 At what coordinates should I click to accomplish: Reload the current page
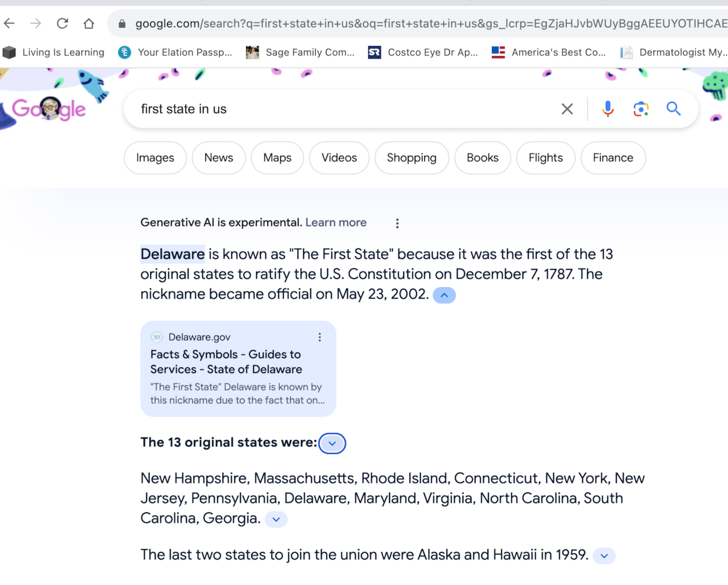(63, 23)
